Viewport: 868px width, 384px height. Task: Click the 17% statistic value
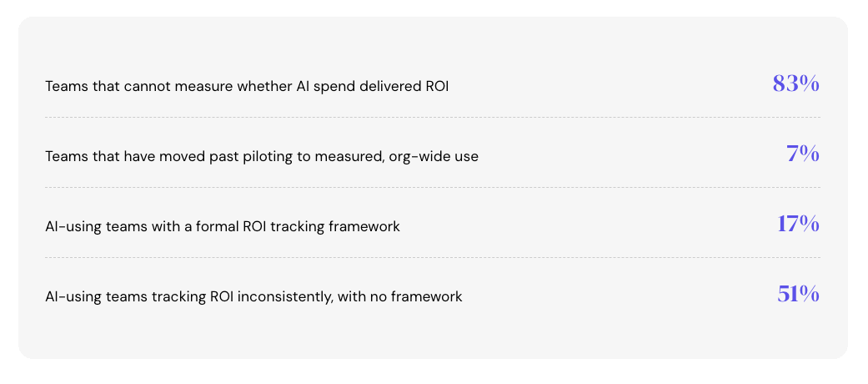(x=798, y=225)
